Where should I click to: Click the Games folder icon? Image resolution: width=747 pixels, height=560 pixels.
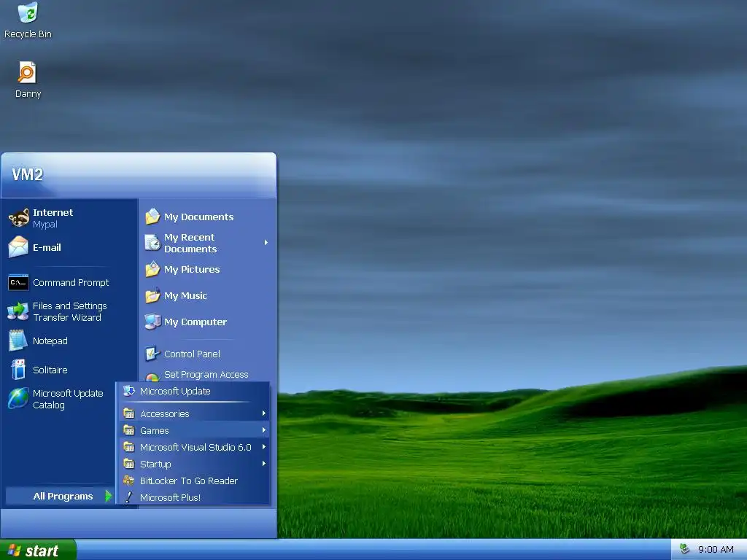tap(128, 430)
